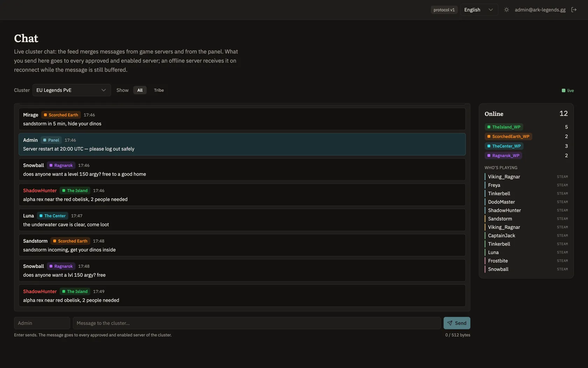The image size is (588, 368).
Task: Click the Panel tag on Admin's message
Action: coord(51,140)
